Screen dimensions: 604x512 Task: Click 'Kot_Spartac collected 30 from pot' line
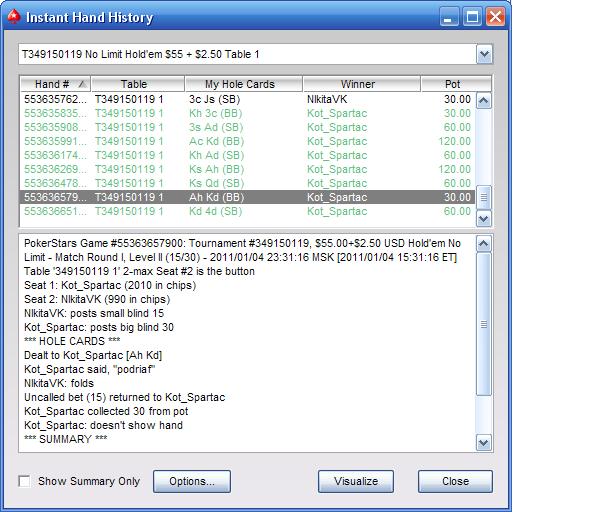point(106,411)
